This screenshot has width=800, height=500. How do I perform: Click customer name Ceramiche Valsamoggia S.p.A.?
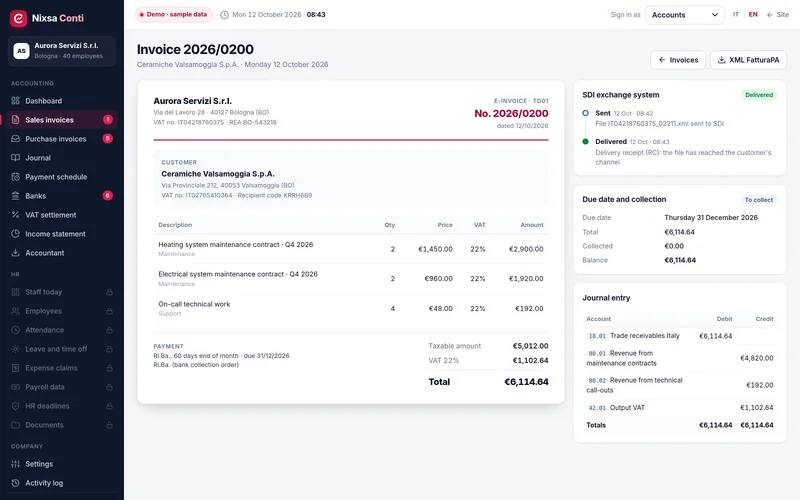pos(218,174)
